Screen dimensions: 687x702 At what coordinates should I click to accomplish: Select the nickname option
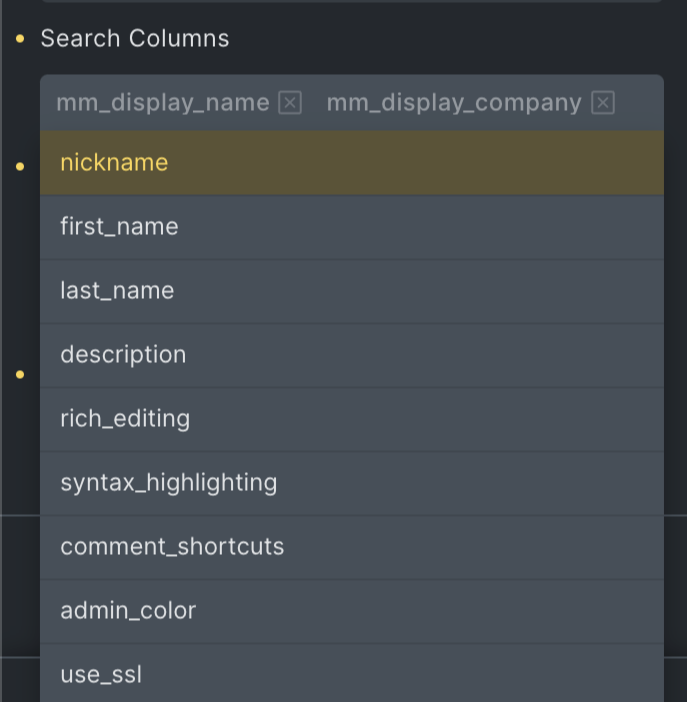[114, 163]
